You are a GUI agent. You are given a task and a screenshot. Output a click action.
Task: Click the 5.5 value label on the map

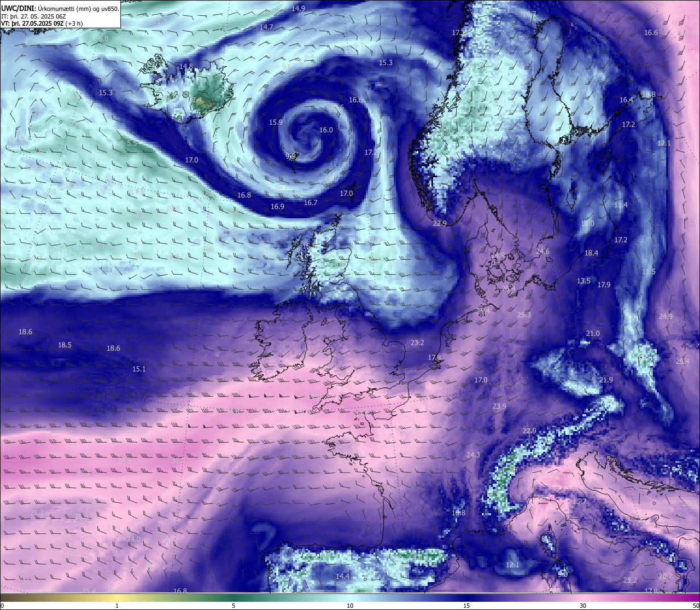pos(132,143)
